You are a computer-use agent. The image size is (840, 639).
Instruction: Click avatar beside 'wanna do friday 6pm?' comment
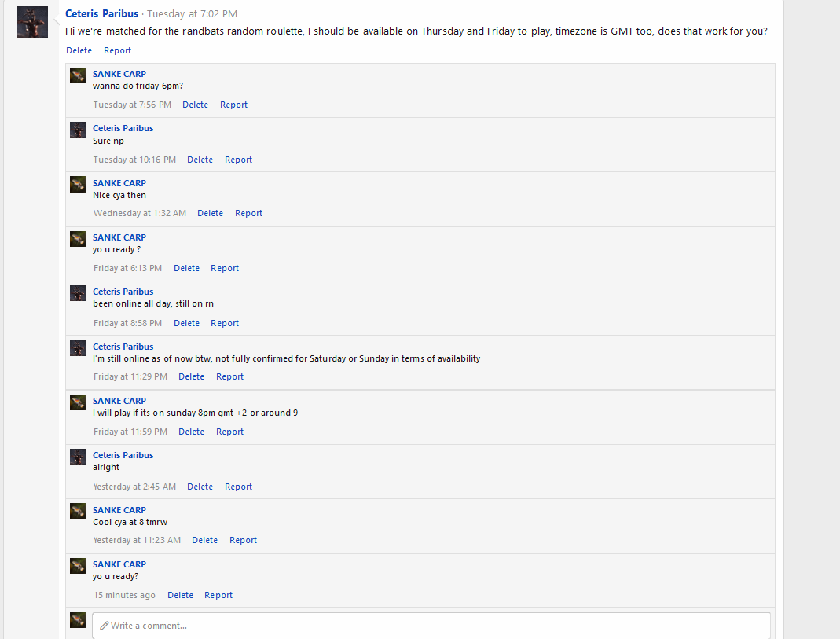(x=78, y=75)
